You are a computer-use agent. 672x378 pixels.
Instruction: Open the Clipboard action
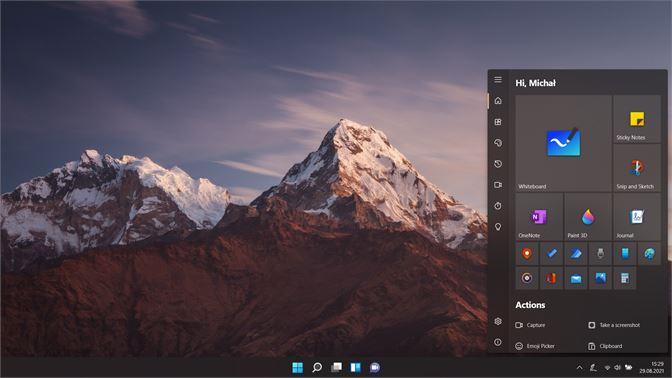coord(605,346)
